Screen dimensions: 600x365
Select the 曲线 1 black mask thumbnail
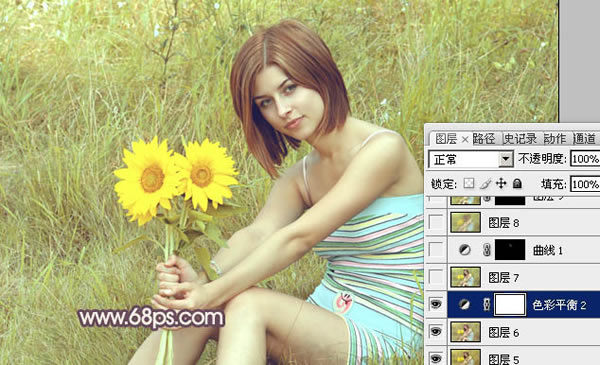click(510, 250)
